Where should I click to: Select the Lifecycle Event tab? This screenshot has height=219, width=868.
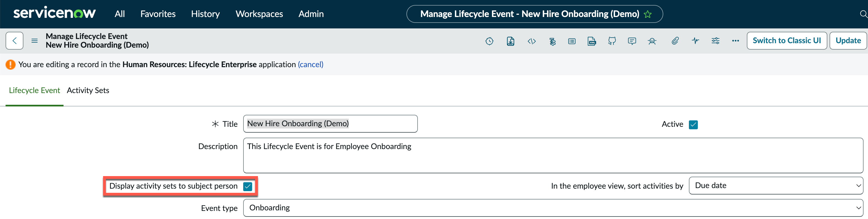tap(34, 90)
